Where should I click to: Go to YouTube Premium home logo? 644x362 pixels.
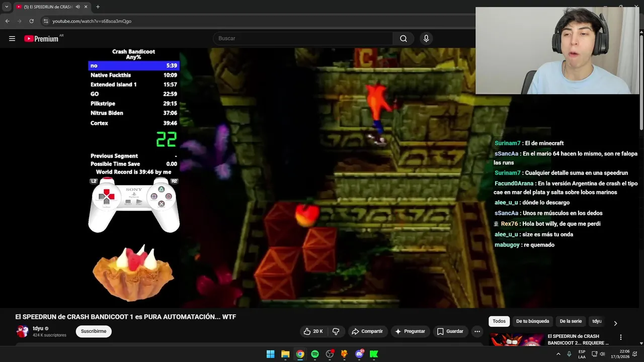[41, 39]
